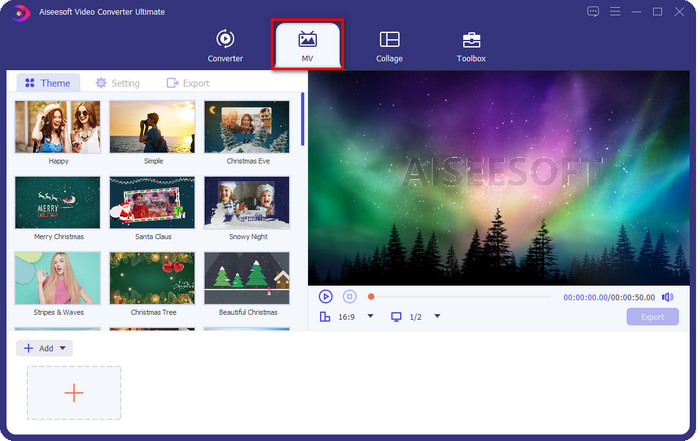
Task: Switch to the Setting sub-tab
Action: pos(117,83)
